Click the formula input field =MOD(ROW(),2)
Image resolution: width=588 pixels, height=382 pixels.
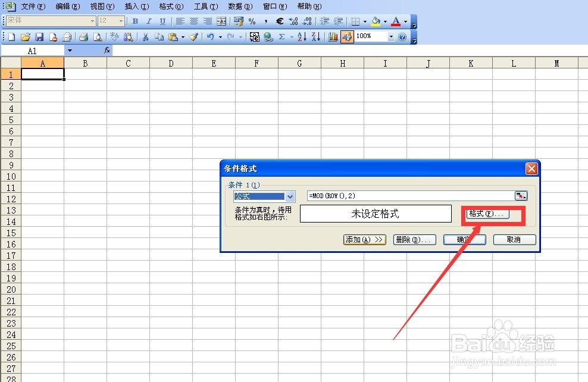coord(411,196)
